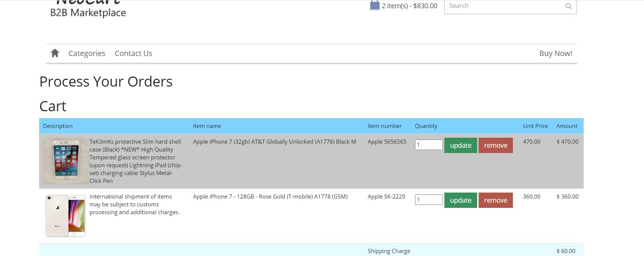Update quantity for Apple 5656565 item
The height and width of the screenshot is (256, 644).
tap(461, 145)
